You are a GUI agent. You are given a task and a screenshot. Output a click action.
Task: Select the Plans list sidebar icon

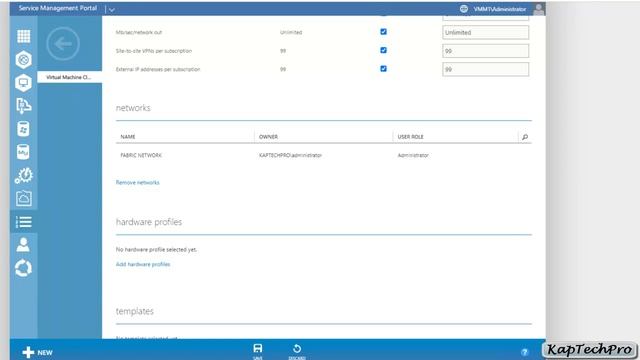24,222
